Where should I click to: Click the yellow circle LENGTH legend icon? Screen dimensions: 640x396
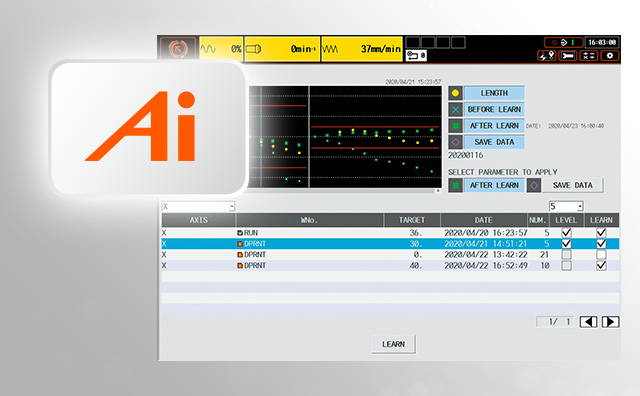pos(455,93)
